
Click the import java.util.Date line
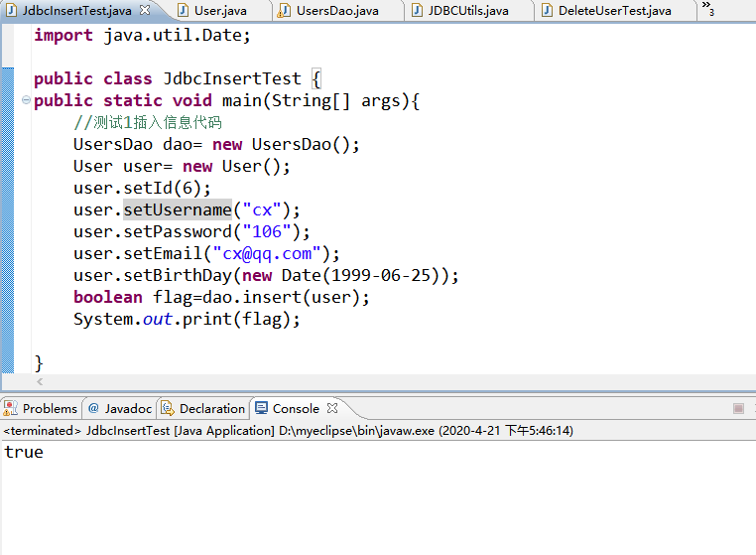[142, 35]
